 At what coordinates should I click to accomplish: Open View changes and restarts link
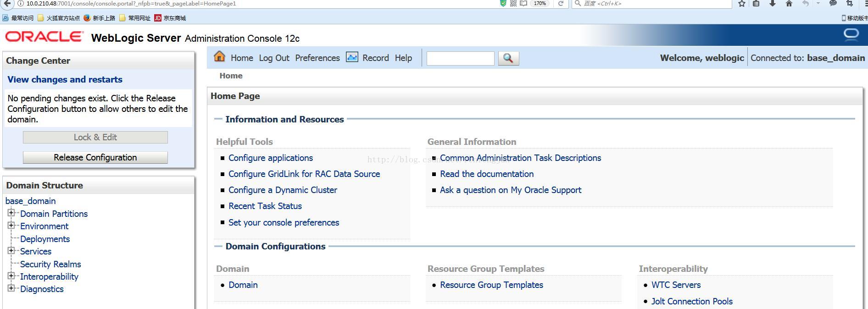tap(65, 79)
